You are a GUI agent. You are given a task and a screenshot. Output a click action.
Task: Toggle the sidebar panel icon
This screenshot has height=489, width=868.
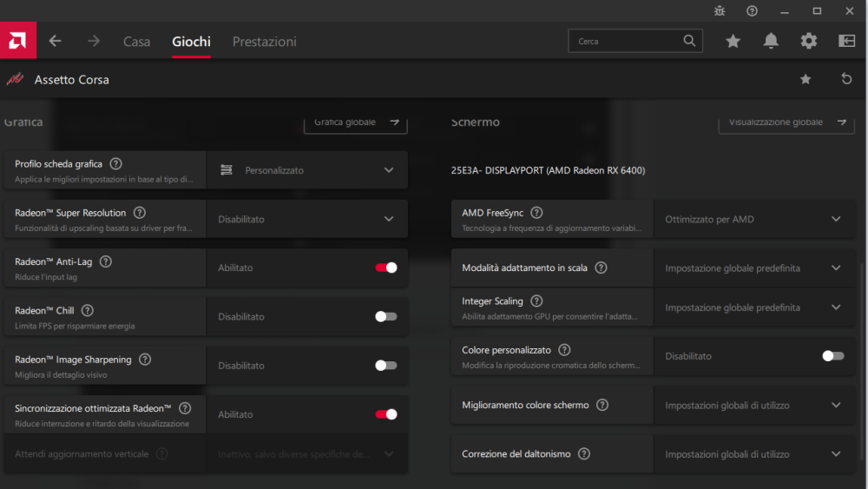846,41
